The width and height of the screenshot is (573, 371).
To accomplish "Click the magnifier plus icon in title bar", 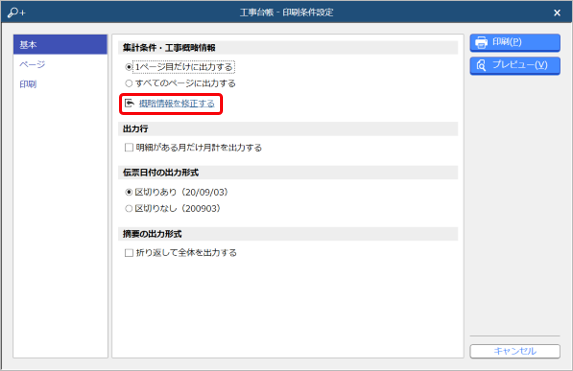I will pyautogui.click(x=16, y=13).
